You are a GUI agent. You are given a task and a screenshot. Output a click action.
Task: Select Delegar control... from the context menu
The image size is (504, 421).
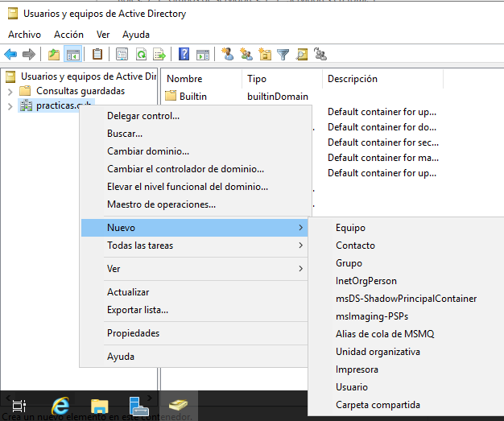(x=195, y=116)
